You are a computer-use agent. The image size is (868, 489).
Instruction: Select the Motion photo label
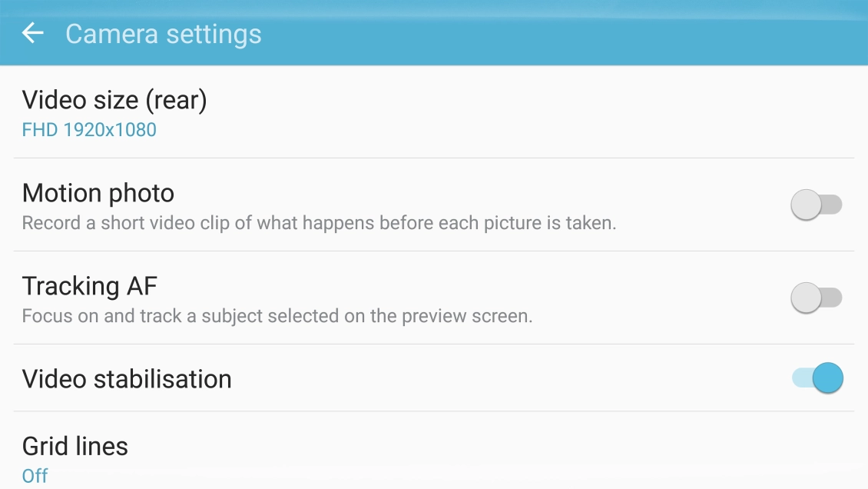tap(98, 193)
